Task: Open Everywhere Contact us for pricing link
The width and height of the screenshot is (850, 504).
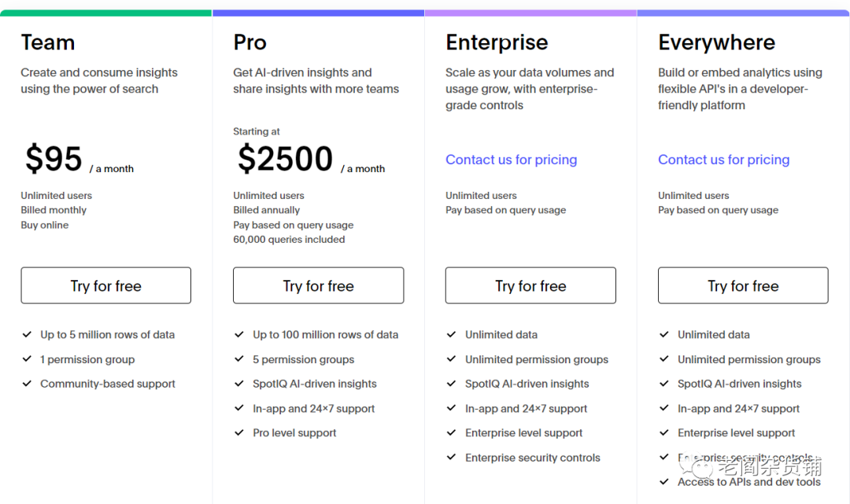Action: pos(723,160)
